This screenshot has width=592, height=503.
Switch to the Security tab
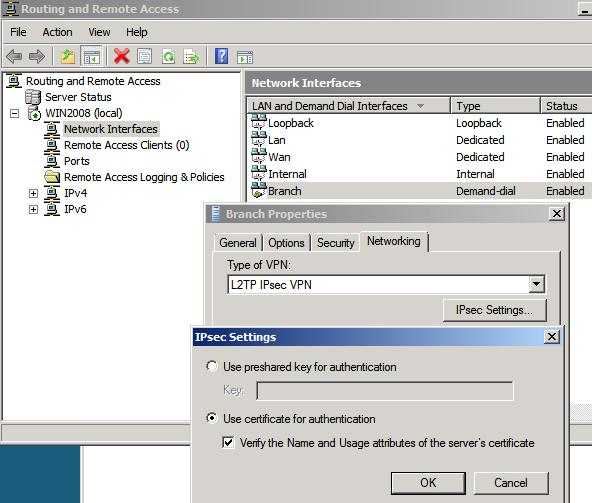click(336, 243)
